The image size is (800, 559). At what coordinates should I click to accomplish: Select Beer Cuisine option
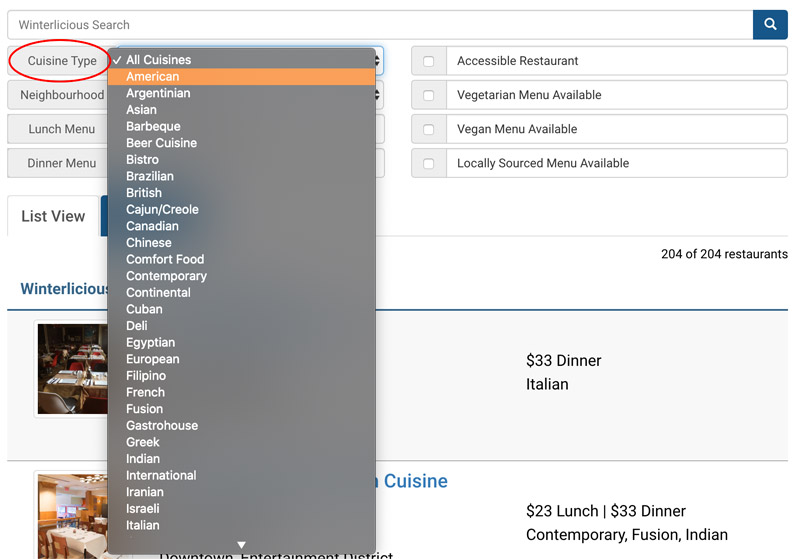(x=242, y=143)
